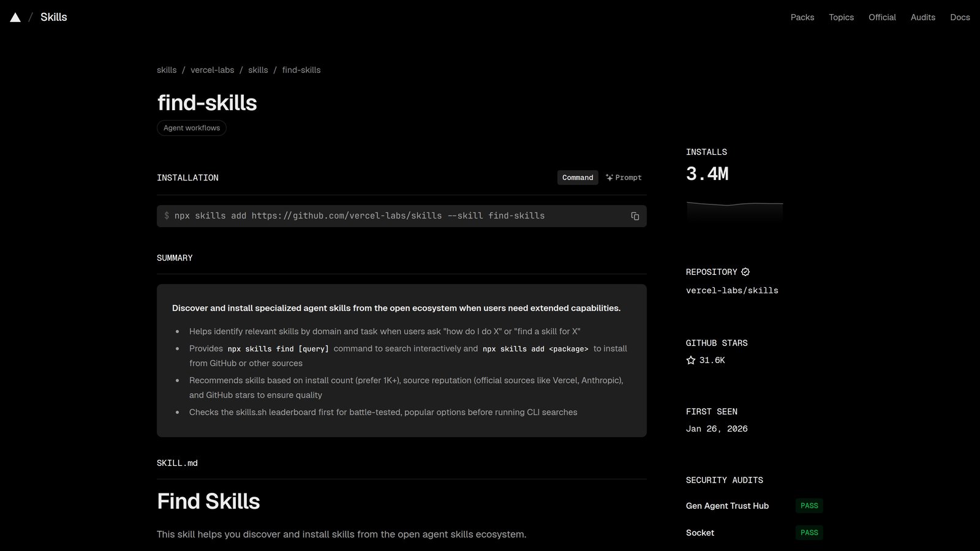The image size is (980, 551).
Task: Click the verified badge beside Repository
Action: coord(745,272)
